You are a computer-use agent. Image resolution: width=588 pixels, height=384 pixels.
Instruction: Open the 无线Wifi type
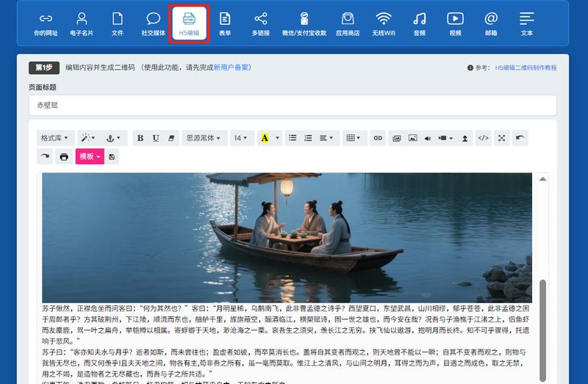(384, 24)
